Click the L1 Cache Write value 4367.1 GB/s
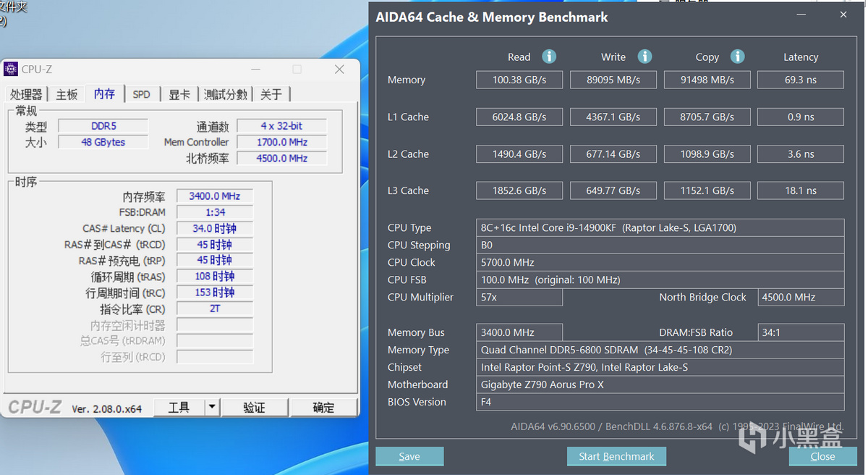The height and width of the screenshot is (475, 868). pos(613,117)
